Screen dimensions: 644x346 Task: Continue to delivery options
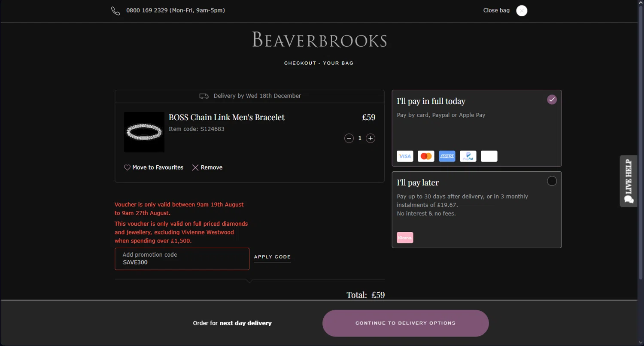pyautogui.click(x=406, y=323)
